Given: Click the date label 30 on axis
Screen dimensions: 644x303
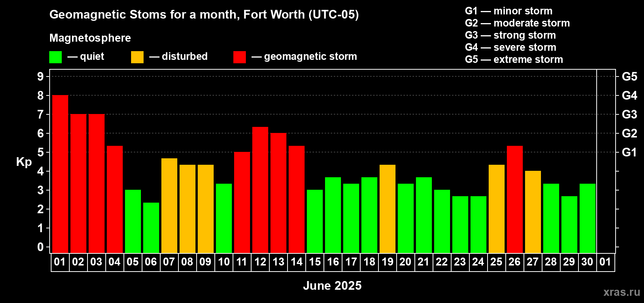Looking at the screenshot, I should pyautogui.click(x=588, y=262).
